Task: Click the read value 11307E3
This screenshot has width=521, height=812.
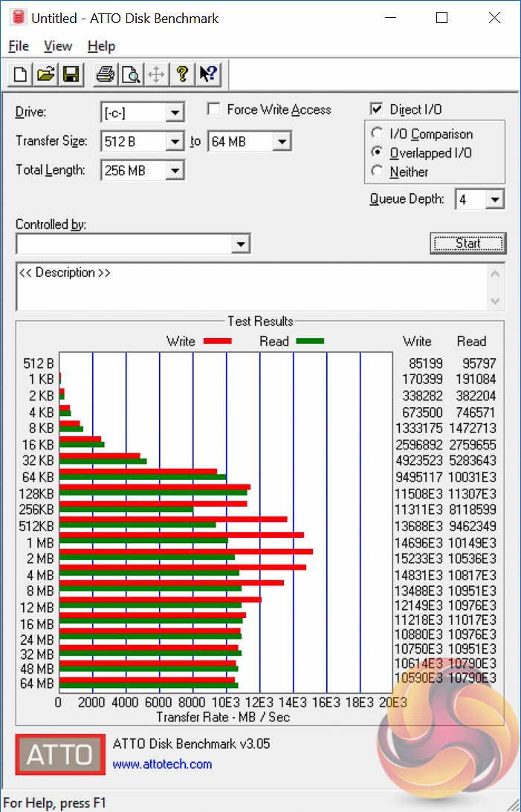Action: (x=472, y=494)
